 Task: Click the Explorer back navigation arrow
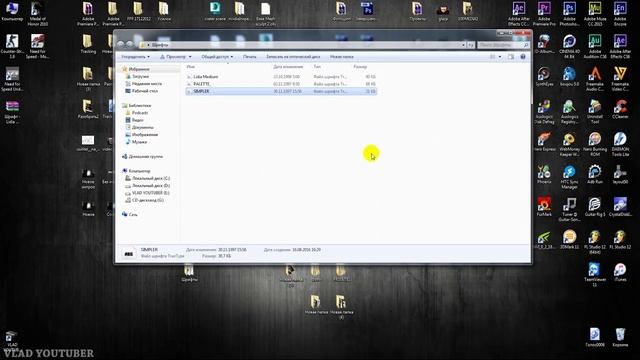click(120, 44)
